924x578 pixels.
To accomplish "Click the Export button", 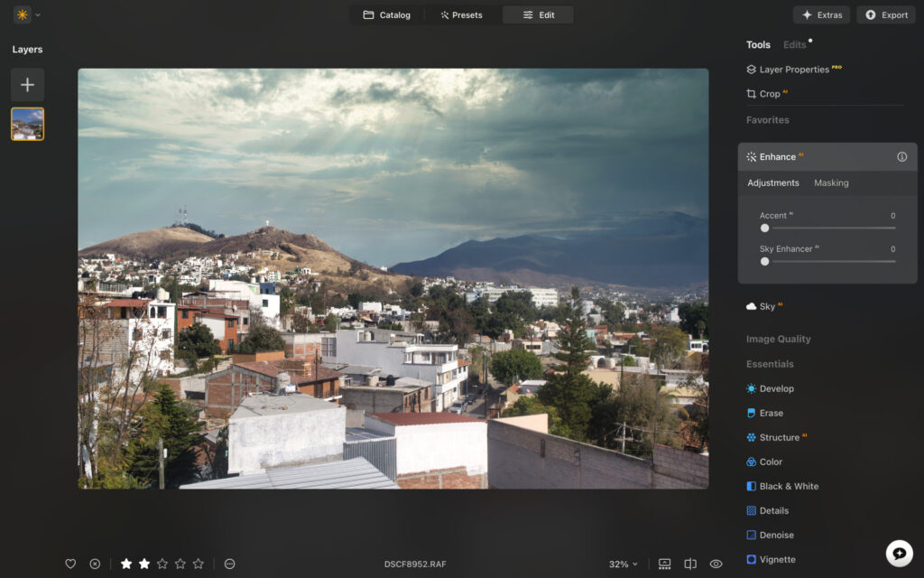I will pos(885,14).
